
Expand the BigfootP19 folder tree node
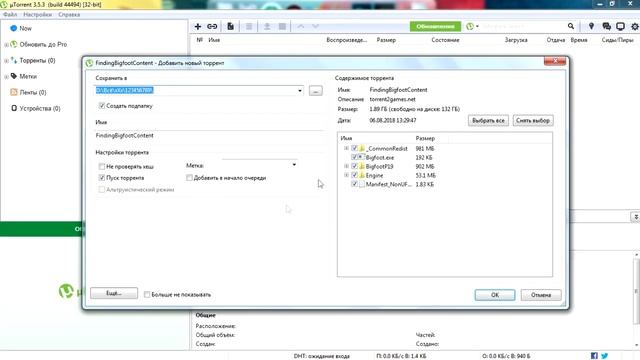pyautogui.click(x=346, y=166)
